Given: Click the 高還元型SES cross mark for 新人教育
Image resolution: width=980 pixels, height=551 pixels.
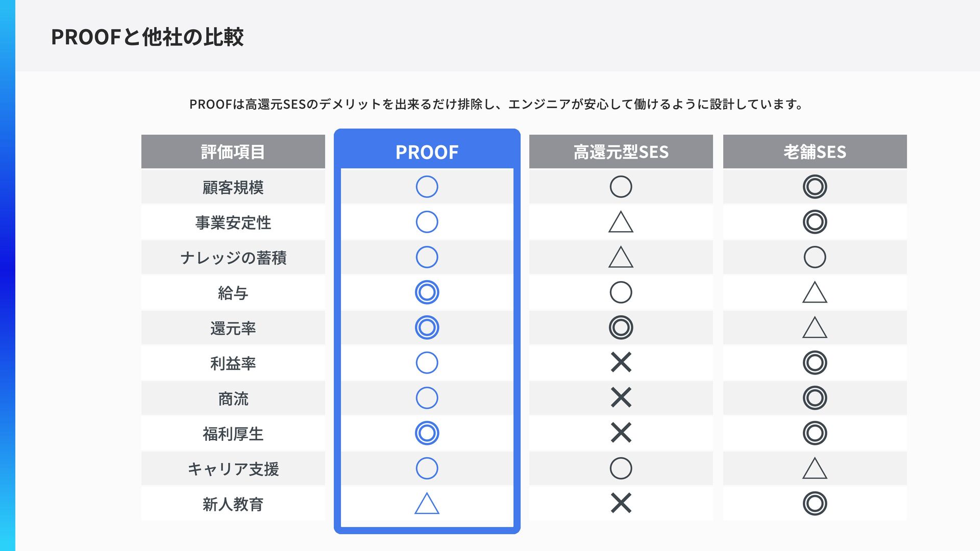Looking at the screenshot, I should click(621, 504).
